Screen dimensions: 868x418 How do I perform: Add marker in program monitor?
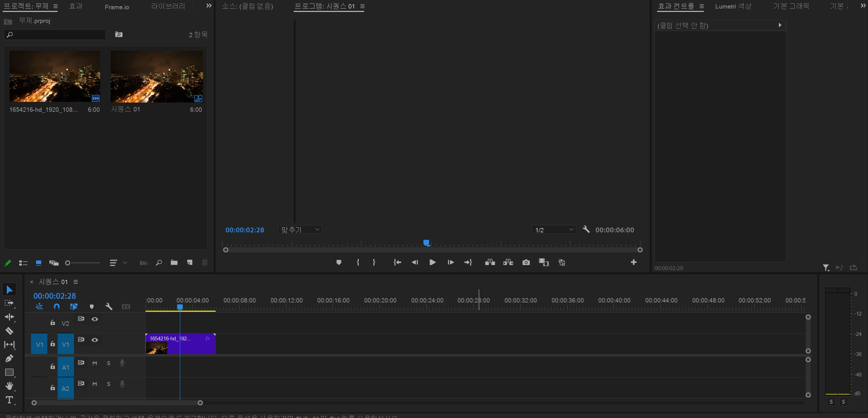point(339,262)
